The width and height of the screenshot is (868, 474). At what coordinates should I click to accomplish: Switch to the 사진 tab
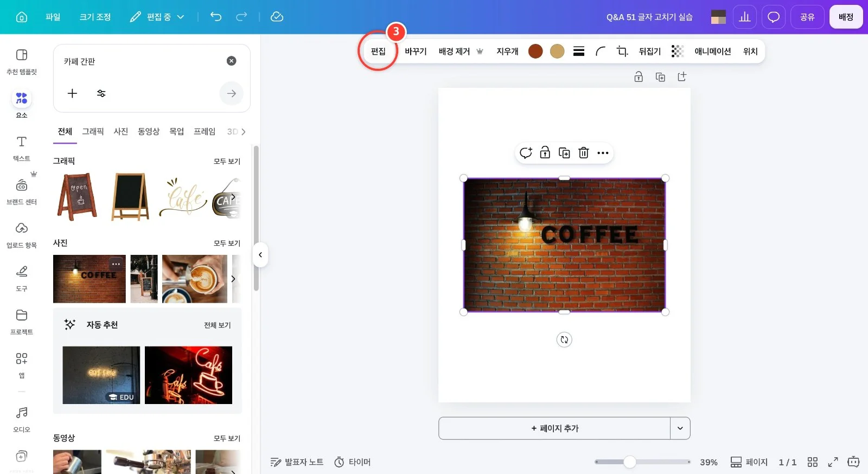coord(121,131)
